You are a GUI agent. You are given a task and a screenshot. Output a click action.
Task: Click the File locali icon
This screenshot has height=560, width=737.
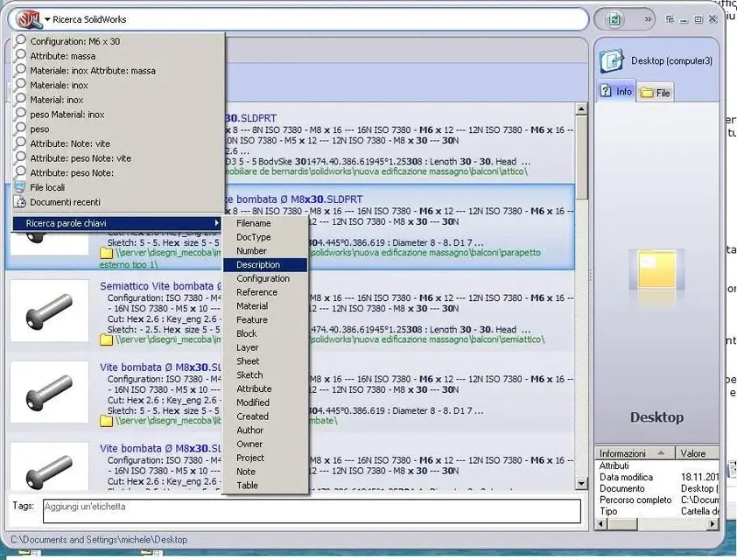click(x=20, y=187)
